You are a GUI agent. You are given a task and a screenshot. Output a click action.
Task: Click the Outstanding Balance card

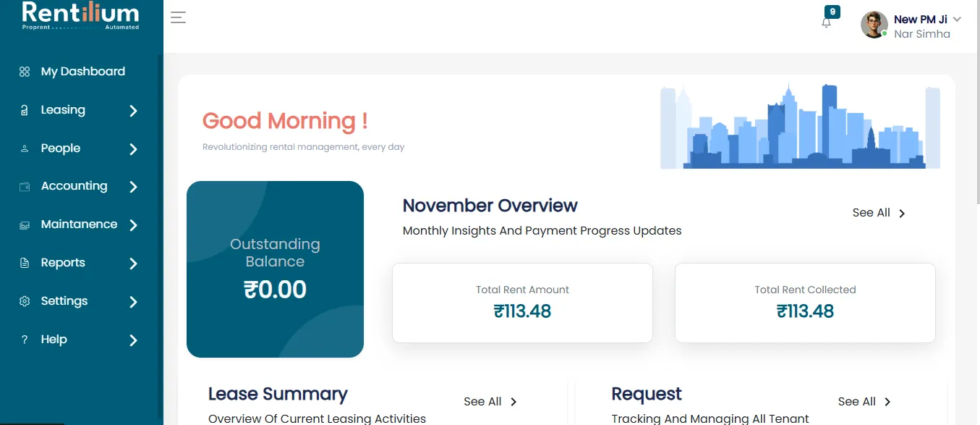tap(275, 269)
